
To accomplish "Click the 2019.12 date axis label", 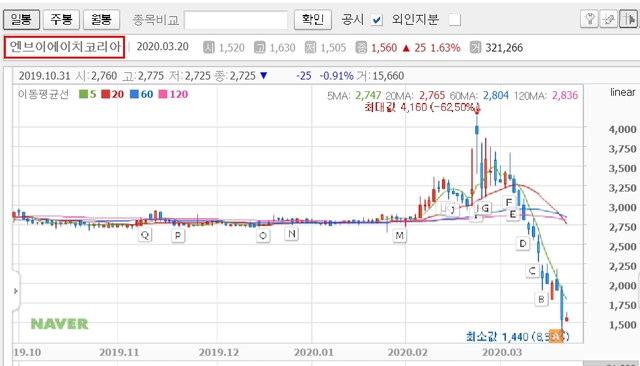I will tap(218, 353).
